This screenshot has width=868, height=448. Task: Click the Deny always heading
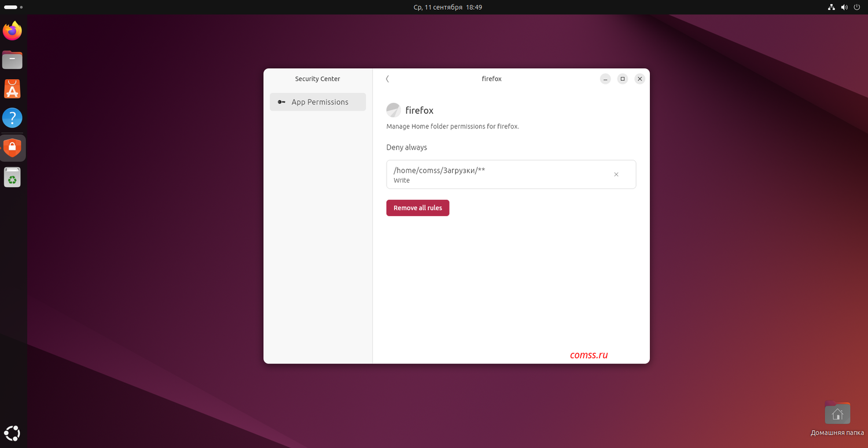pyautogui.click(x=407, y=147)
